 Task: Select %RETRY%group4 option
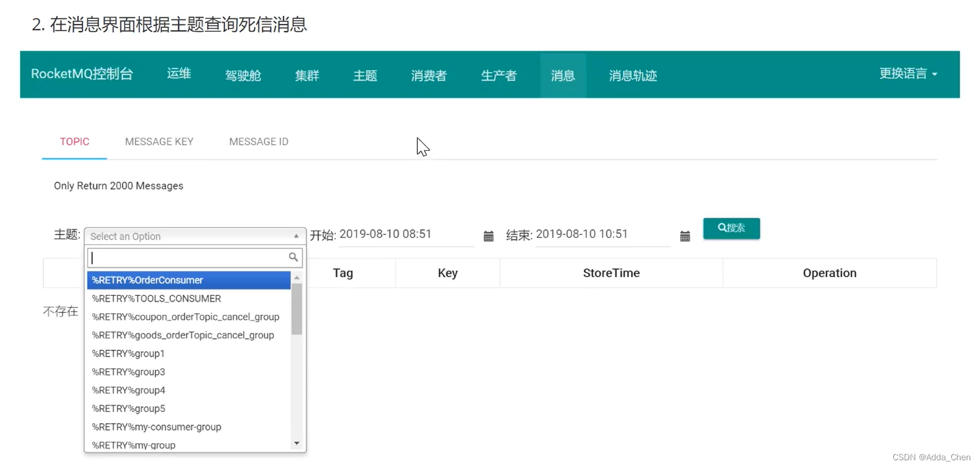189,390
